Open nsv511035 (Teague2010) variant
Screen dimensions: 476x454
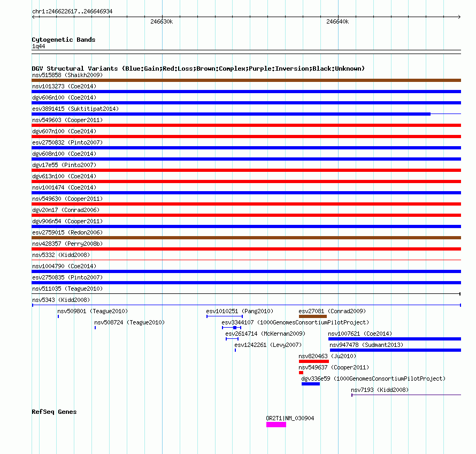point(67,289)
